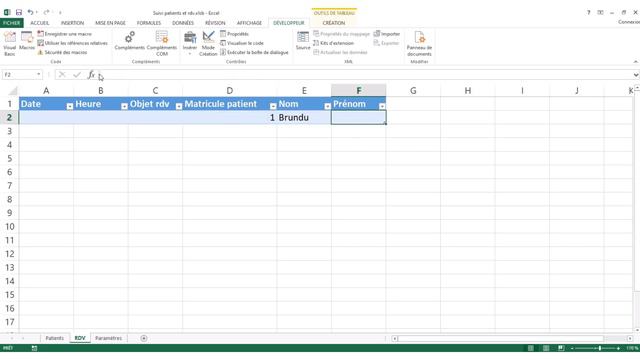Image resolution: width=640 pixels, height=360 pixels.
Task: Open the FICHIER tab
Action: coord(11,23)
